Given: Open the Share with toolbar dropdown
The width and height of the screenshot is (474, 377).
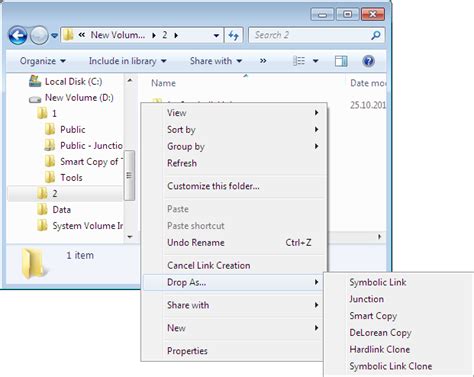Looking at the screenshot, I should pos(216,61).
